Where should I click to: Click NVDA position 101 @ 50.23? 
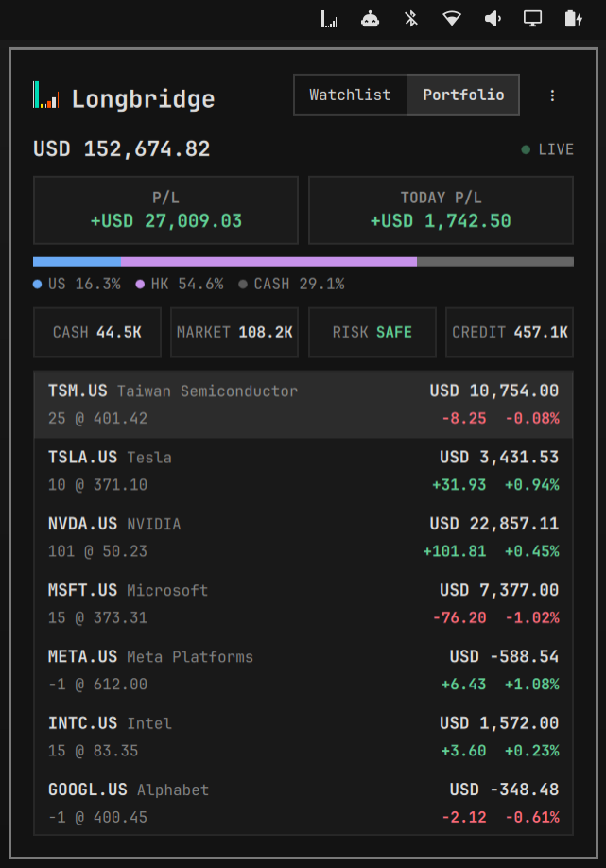click(x=98, y=551)
